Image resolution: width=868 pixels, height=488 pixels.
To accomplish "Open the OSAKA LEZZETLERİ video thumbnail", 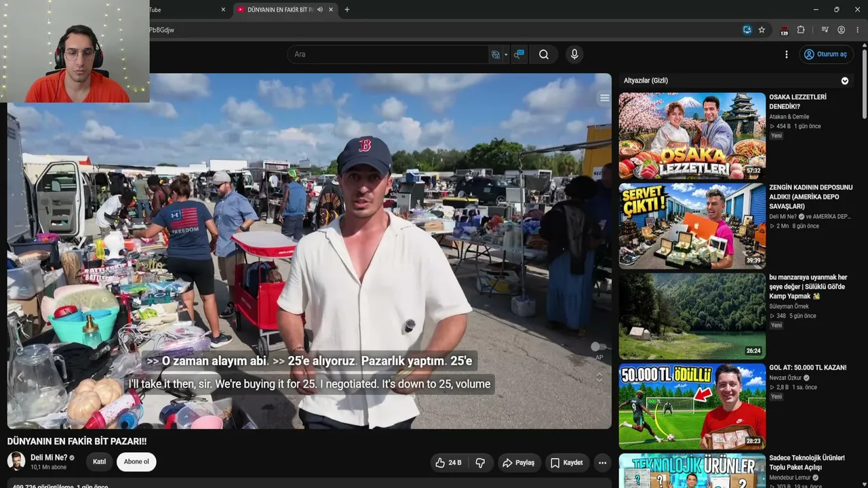I will click(692, 135).
